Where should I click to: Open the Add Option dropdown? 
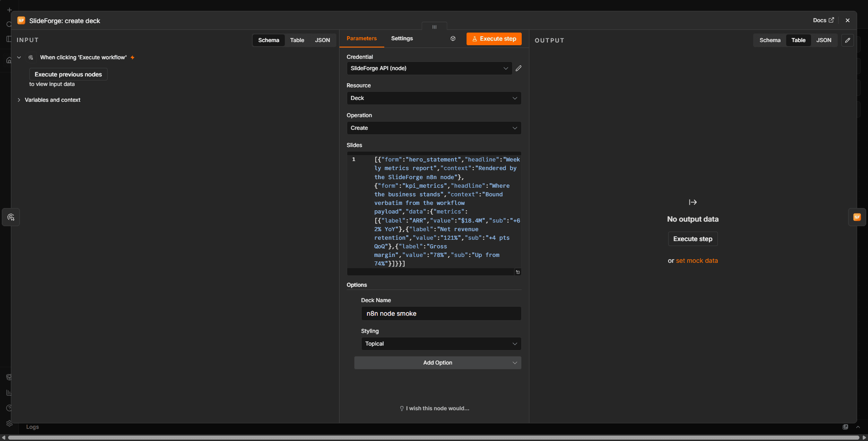point(438,363)
